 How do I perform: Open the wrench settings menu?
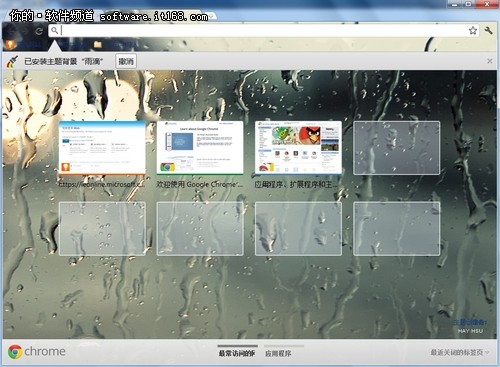pyautogui.click(x=489, y=31)
